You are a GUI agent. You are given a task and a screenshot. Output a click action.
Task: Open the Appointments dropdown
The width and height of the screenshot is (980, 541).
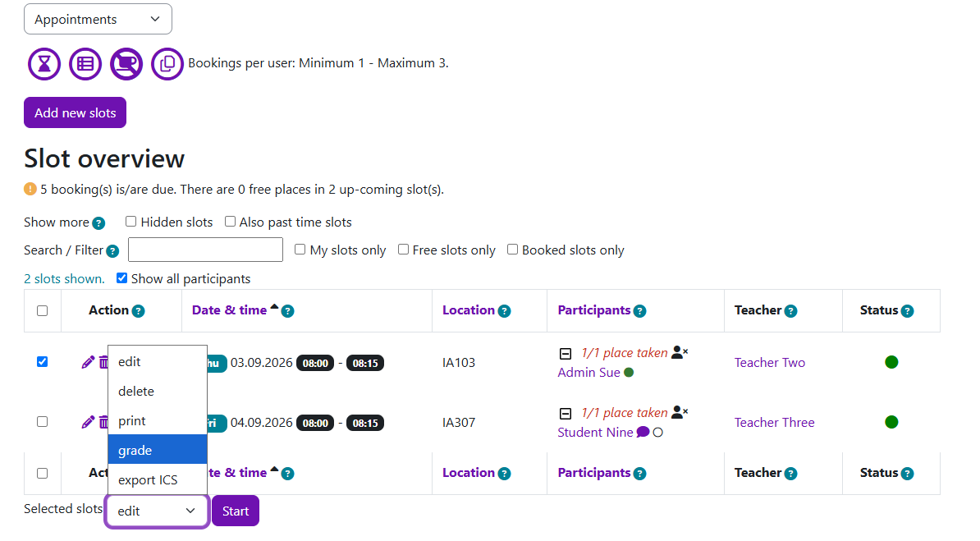pos(98,20)
